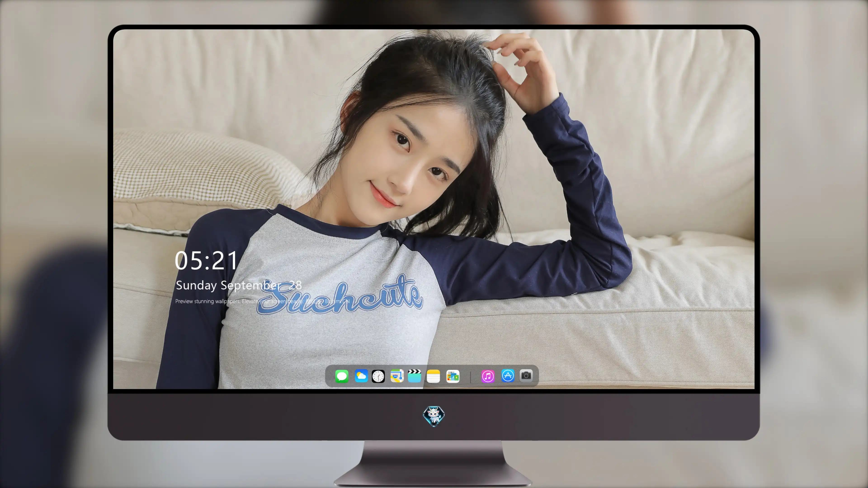
Task: Click the 05:21 clock display
Action: pyautogui.click(x=206, y=261)
